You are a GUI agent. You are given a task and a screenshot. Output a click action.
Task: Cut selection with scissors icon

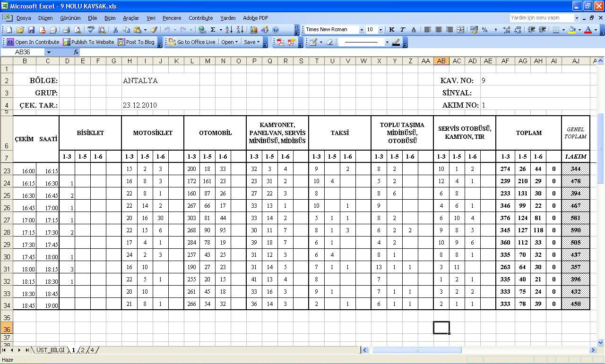point(115,30)
